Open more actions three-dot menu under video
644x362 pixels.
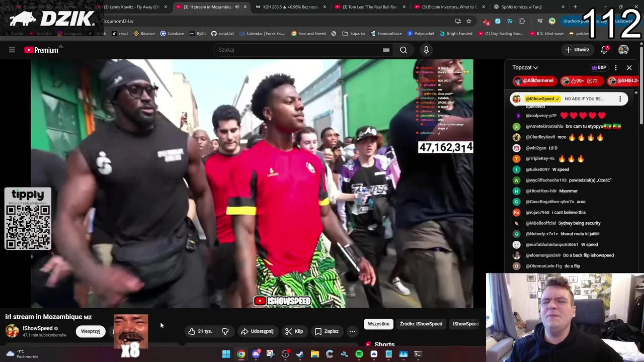[x=352, y=331]
